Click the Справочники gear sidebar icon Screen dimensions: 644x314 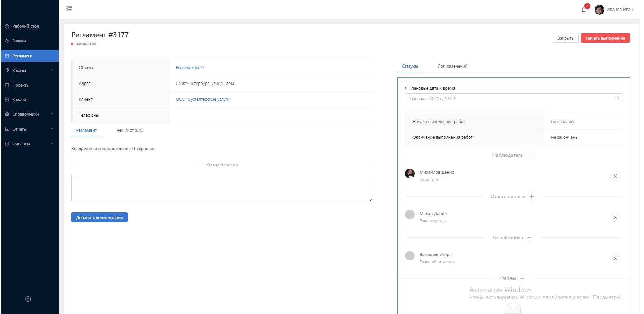tap(7, 114)
